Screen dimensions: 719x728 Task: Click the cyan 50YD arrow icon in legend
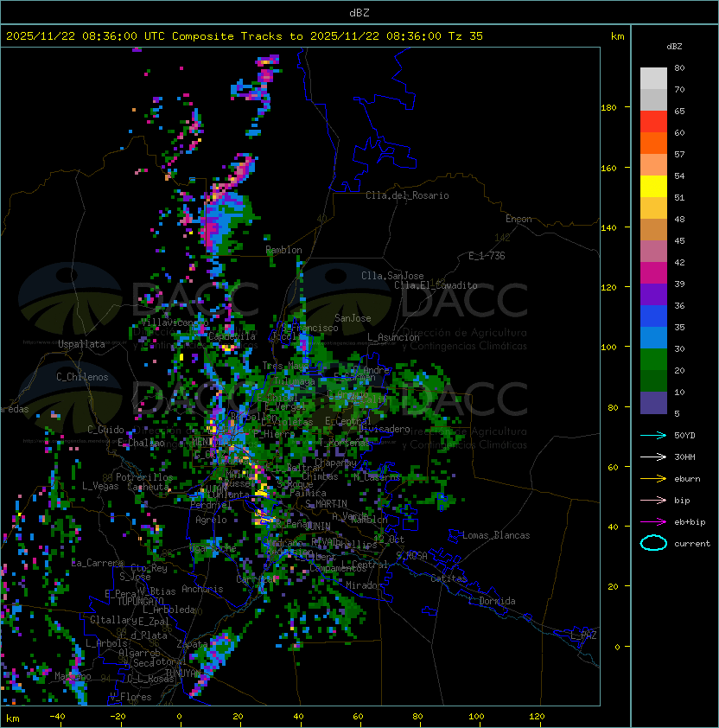tap(653, 435)
